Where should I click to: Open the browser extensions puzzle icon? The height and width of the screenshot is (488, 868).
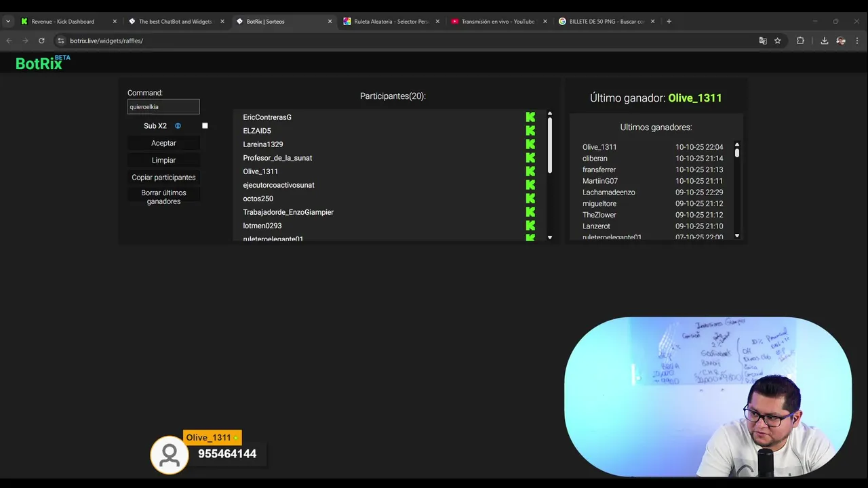point(800,41)
